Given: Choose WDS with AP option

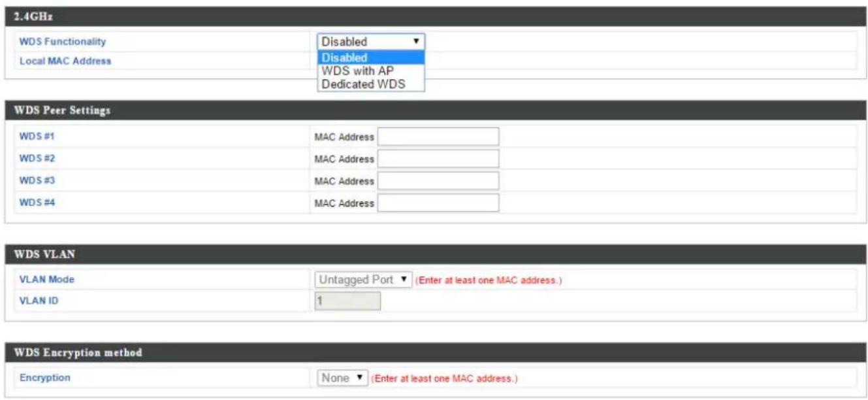Looking at the screenshot, I should (371, 71).
